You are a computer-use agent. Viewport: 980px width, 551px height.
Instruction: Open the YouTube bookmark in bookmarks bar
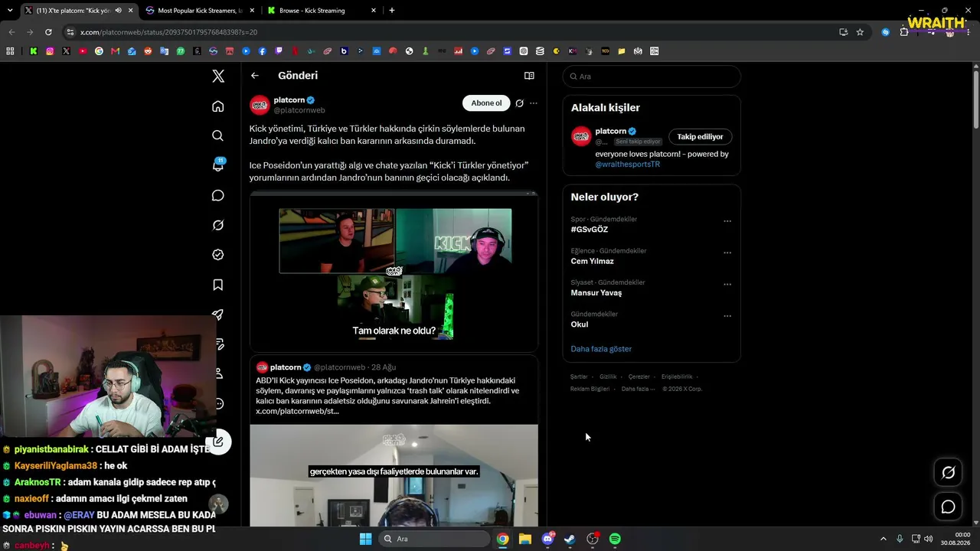[x=83, y=51]
